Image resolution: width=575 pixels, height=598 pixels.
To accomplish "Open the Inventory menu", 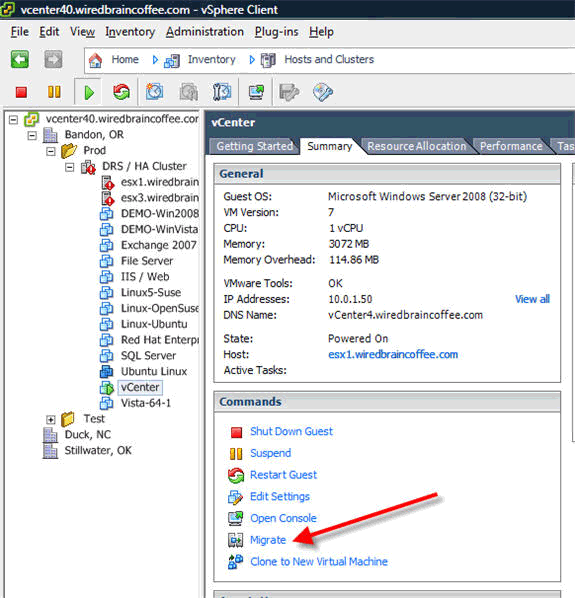I will (x=130, y=32).
